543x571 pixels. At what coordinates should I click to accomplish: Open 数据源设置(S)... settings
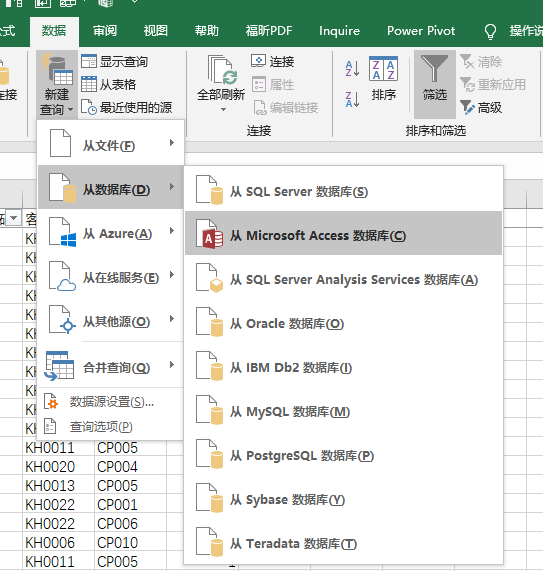(x=111, y=402)
